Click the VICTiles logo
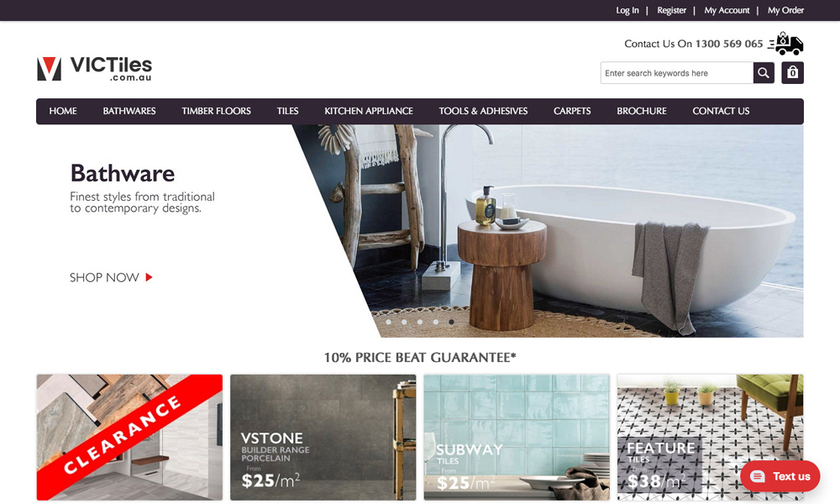Screen dimensions: 840x504 click(94, 69)
